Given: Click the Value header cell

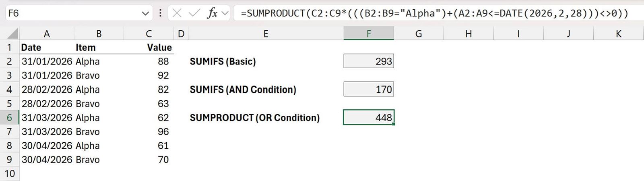Looking at the screenshot, I should pos(149,48).
